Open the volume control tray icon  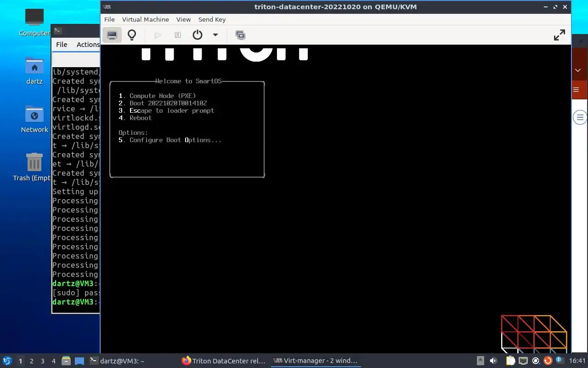coord(493,361)
